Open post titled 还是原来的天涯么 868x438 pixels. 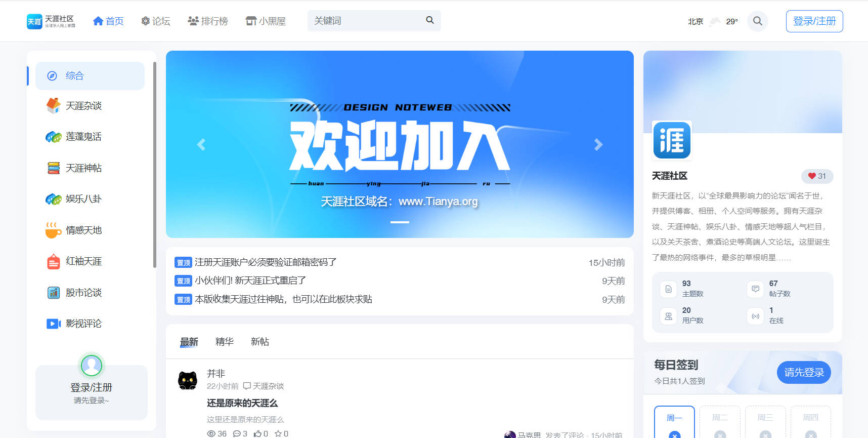coord(242,403)
